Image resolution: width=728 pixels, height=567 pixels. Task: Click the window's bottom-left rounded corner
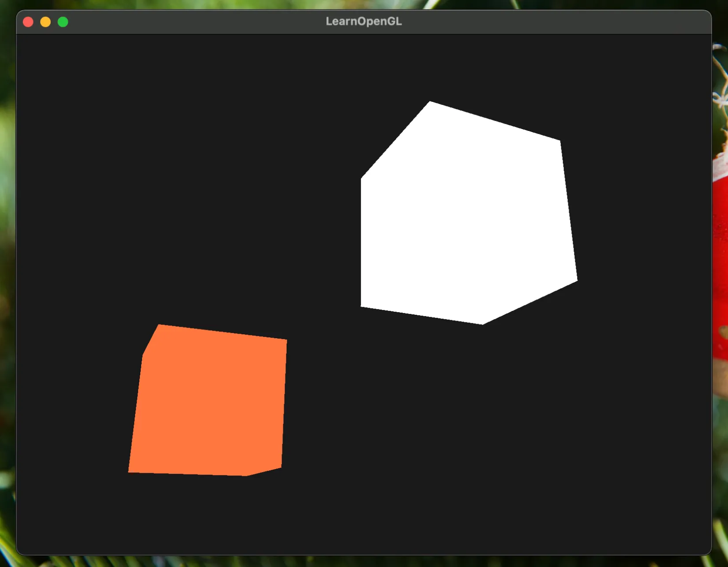point(19,552)
